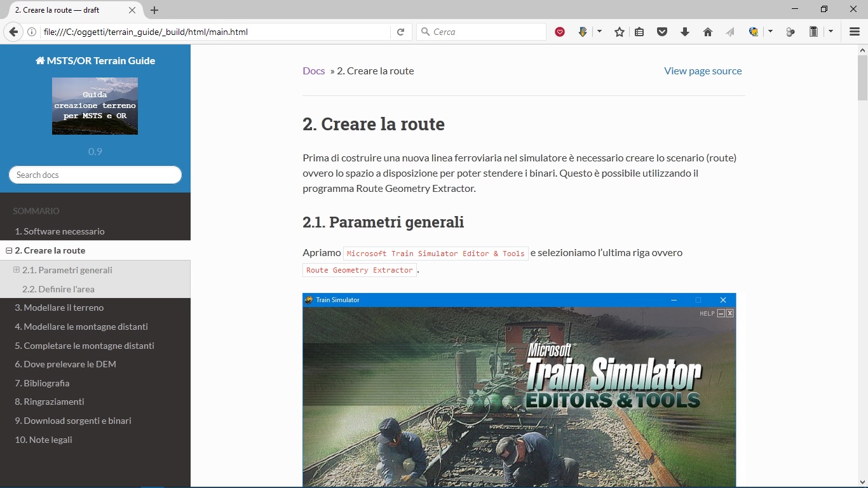Open dropdown beside clipboard extension icon
The image size is (868, 488).
831,32
